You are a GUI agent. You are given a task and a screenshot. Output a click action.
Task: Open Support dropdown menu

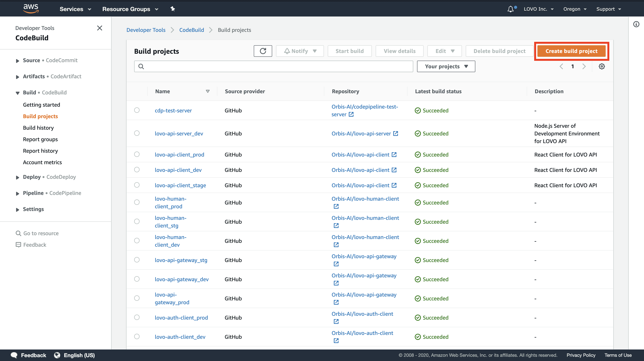(609, 9)
